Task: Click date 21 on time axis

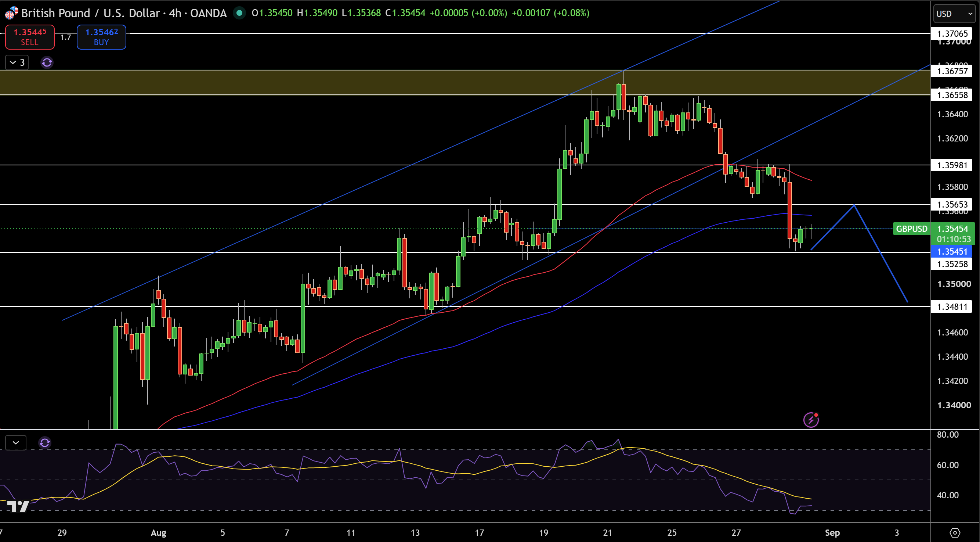Action: click(608, 532)
